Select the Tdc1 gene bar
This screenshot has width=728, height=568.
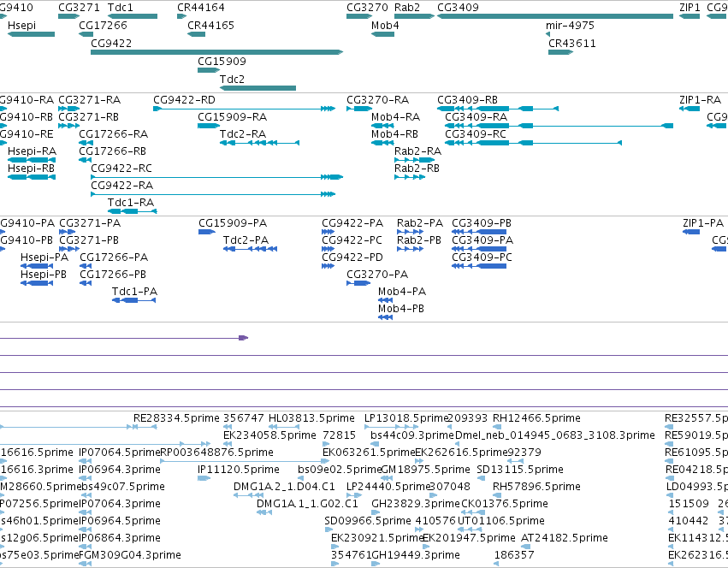click(133, 16)
